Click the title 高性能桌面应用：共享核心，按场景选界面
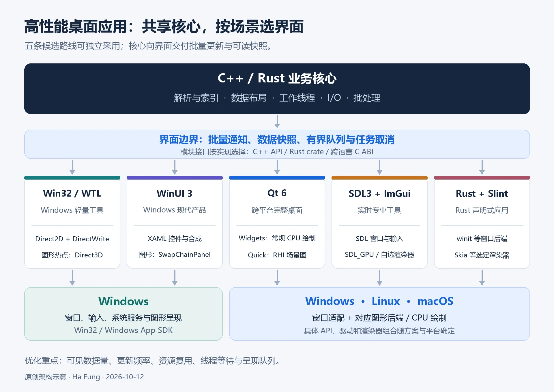 tap(164, 27)
